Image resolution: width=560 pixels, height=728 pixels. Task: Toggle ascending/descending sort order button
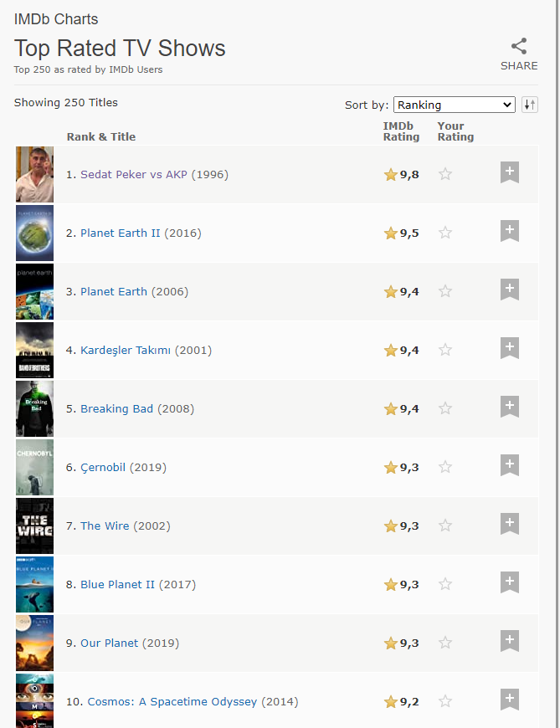(530, 105)
